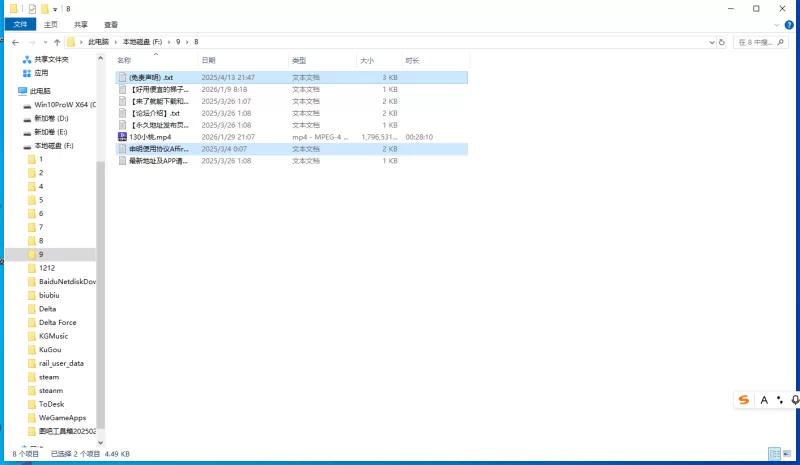Customize quick access toolbar dropdown arrow
The width and height of the screenshot is (800, 465).
[x=57, y=9]
